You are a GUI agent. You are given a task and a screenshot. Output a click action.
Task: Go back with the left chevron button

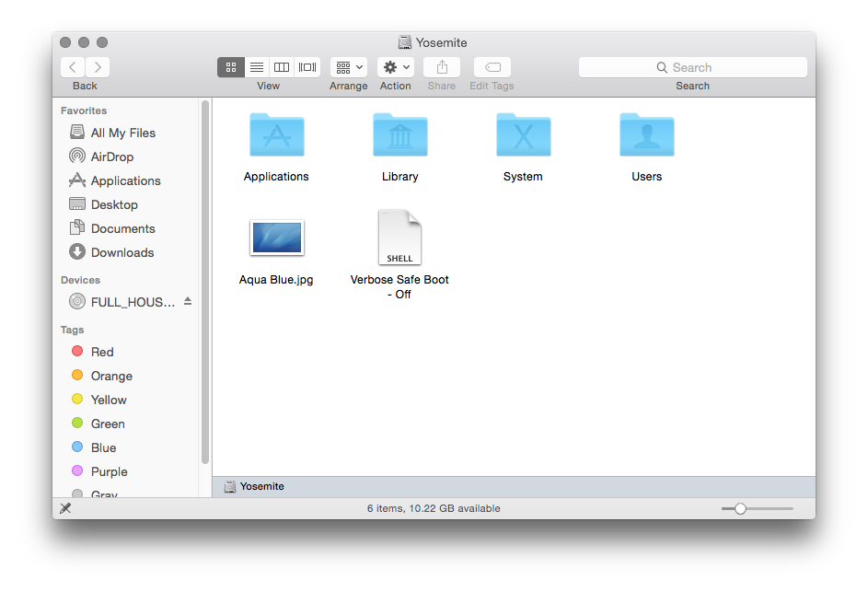point(73,67)
